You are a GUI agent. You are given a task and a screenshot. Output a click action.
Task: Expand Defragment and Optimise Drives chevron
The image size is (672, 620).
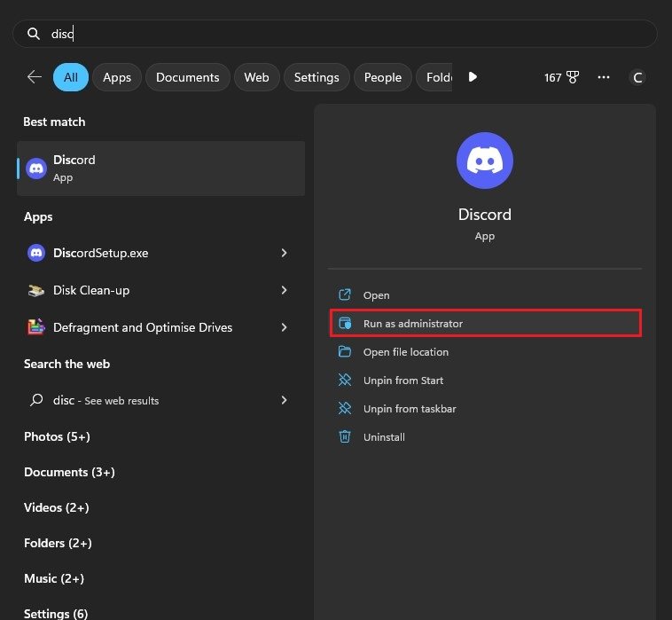284,327
